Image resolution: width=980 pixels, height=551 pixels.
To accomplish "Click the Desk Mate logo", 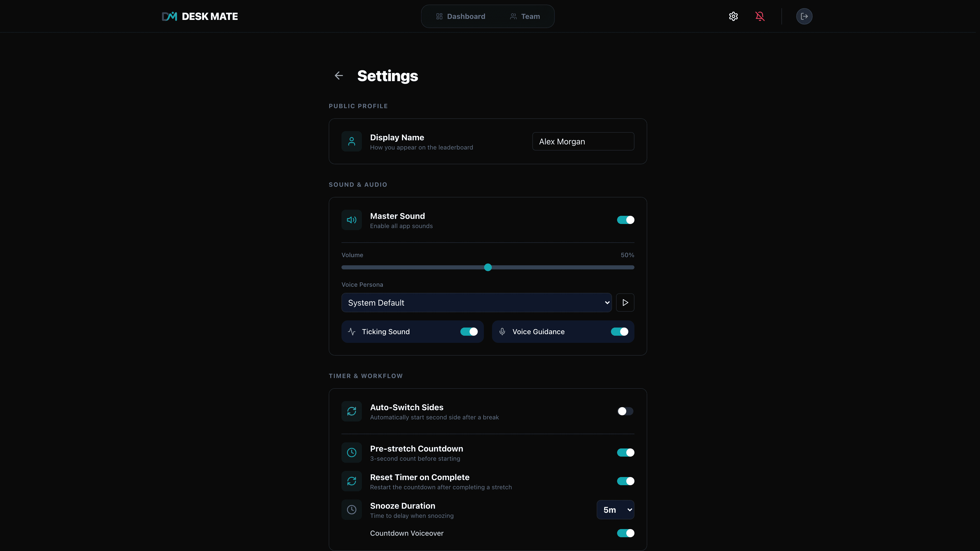I will 200,16.
